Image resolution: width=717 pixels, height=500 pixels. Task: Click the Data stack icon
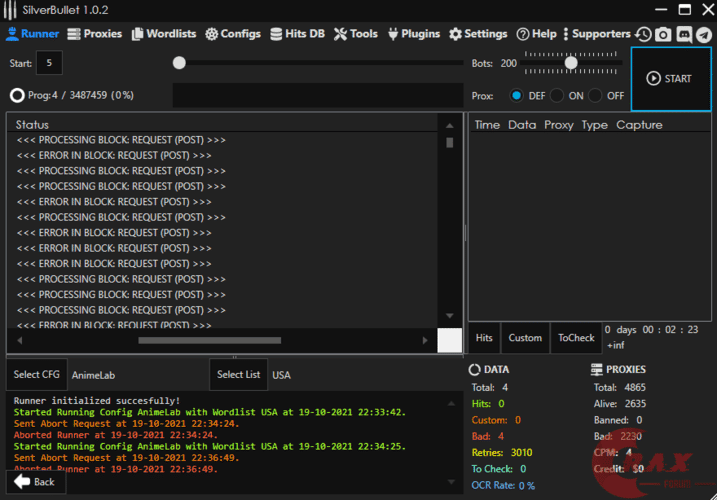(x=476, y=370)
